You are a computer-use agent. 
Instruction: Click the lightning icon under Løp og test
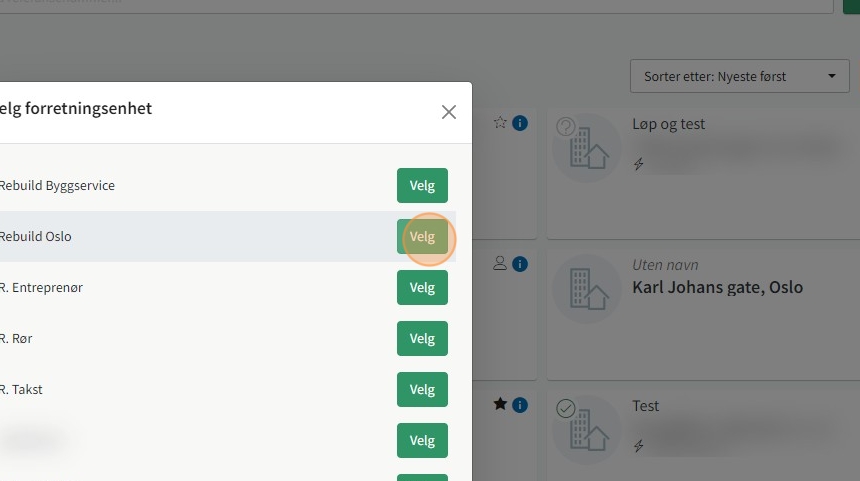tap(638, 163)
